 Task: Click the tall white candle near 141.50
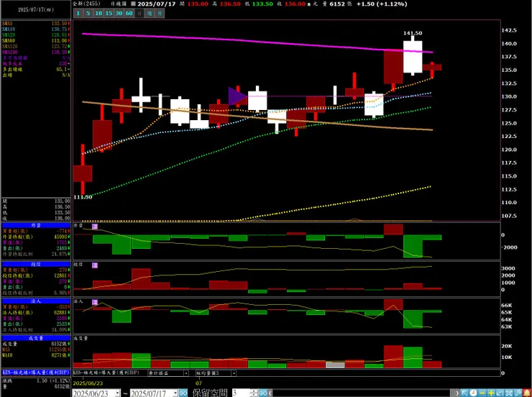(x=413, y=56)
